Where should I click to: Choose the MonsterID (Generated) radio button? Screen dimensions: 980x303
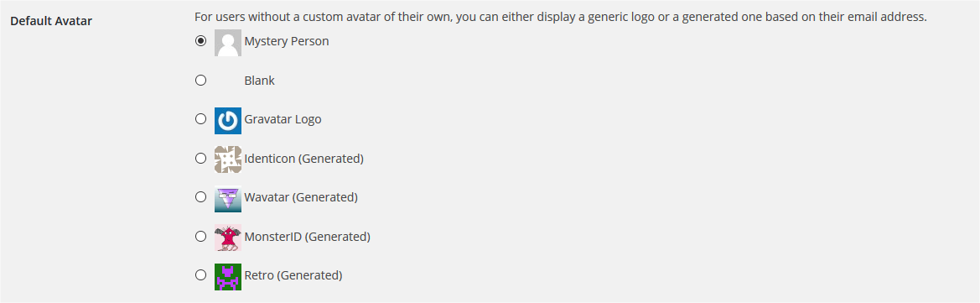click(x=200, y=236)
